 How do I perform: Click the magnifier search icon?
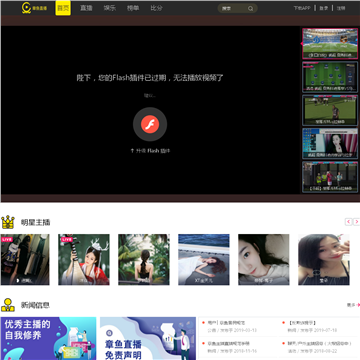click(251, 9)
